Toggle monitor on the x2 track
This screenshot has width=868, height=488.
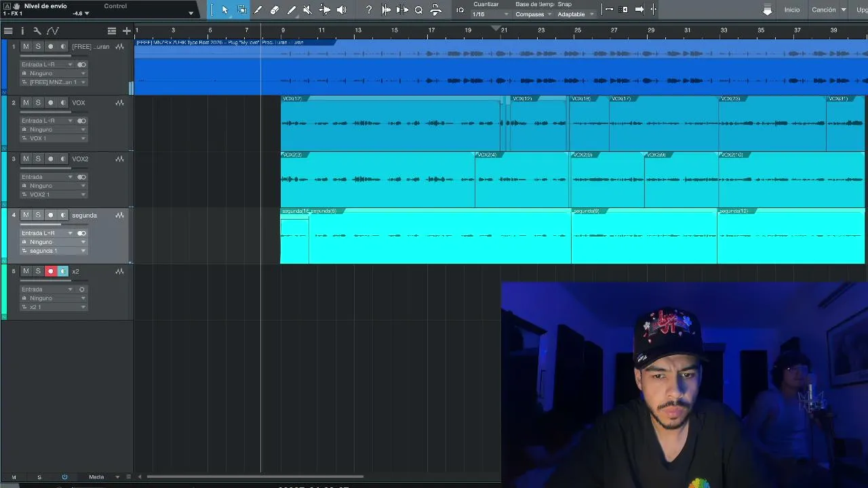63,272
